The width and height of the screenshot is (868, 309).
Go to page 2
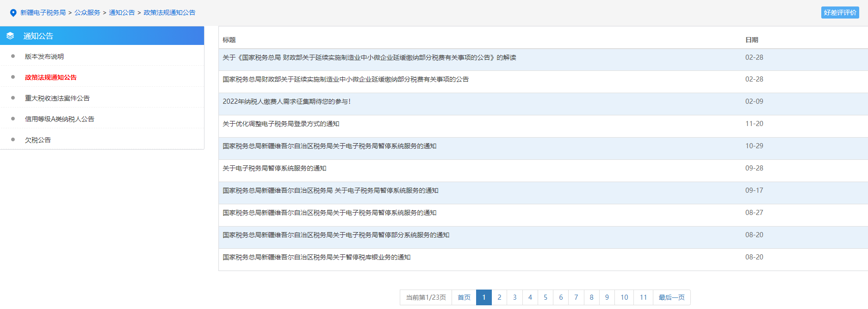499,297
